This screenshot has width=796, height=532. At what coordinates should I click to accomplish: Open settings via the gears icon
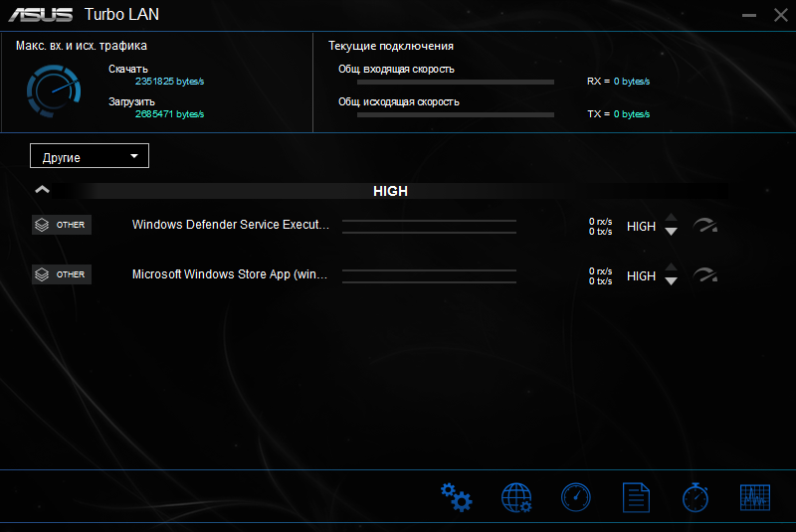[x=457, y=497]
